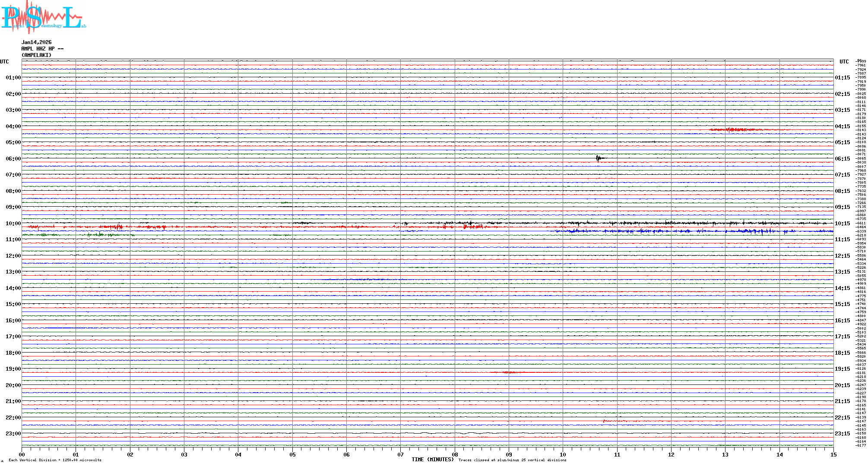868x466 pixels.
Task: Click the 23:15 label on right axis
Action: pyautogui.click(x=842, y=434)
